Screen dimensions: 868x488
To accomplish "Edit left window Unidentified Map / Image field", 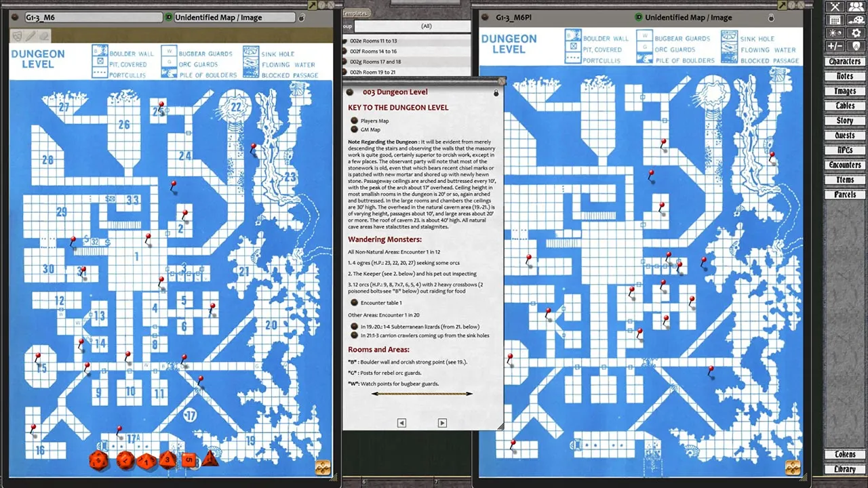I will (235, 18).
